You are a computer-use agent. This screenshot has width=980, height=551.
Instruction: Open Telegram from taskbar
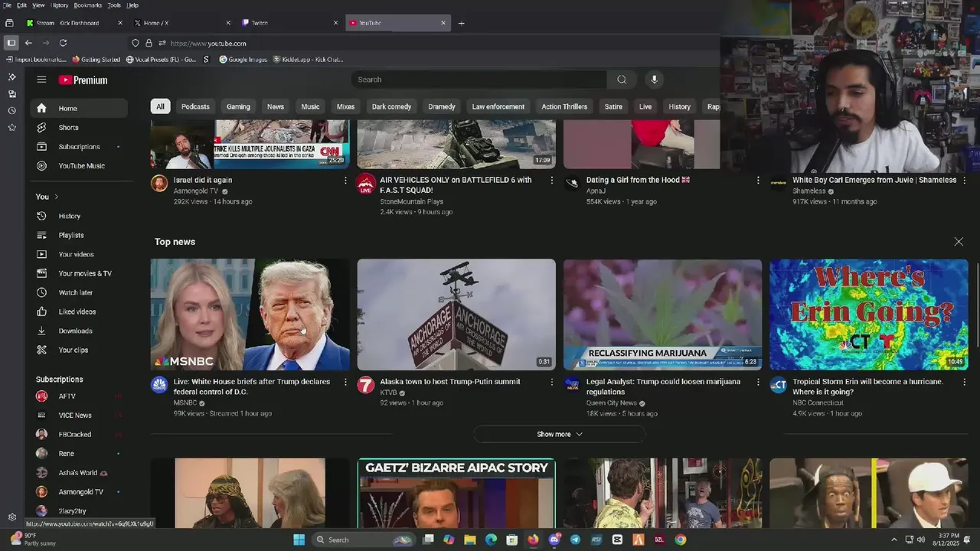pos(575,540)
